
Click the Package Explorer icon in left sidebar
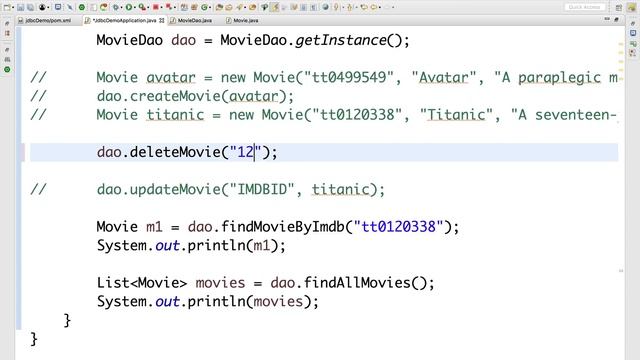pos(7,33)
